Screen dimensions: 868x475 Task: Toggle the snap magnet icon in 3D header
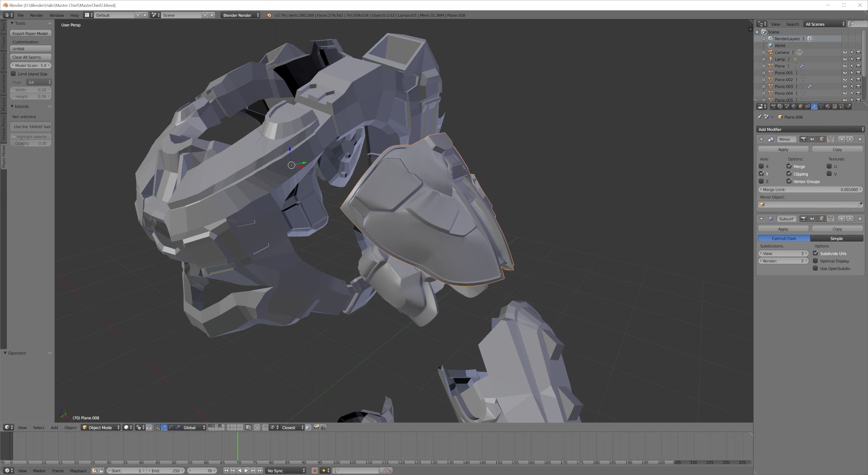[x=265, y=427]
